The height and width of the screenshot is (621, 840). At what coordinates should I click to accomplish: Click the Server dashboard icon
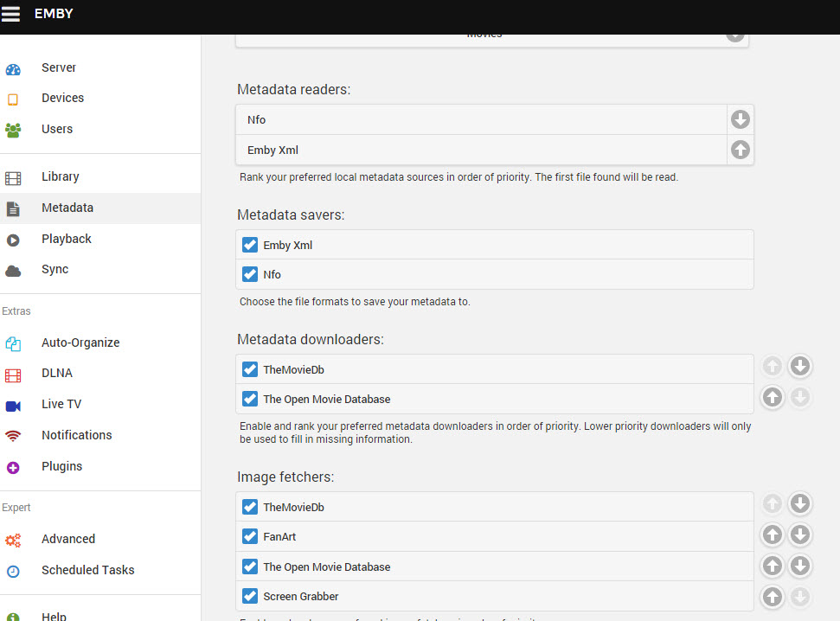point(13,68)
